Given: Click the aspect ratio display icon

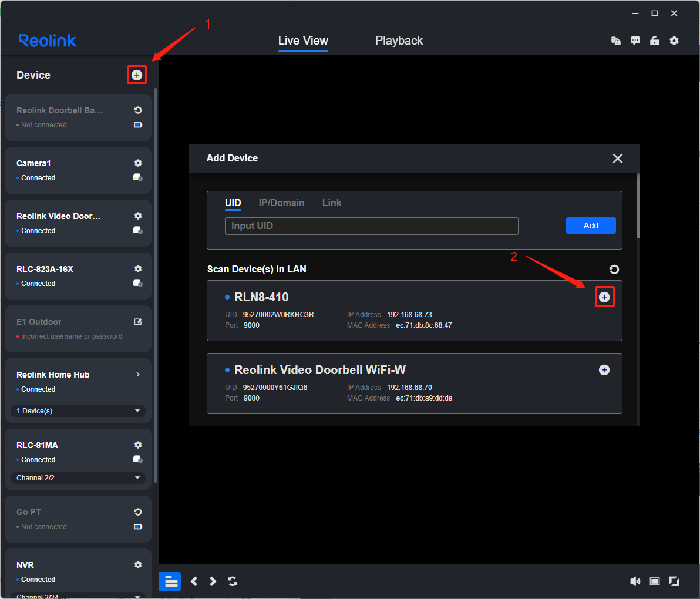Looking at the screenshot, I should click(x=655, y=581).
